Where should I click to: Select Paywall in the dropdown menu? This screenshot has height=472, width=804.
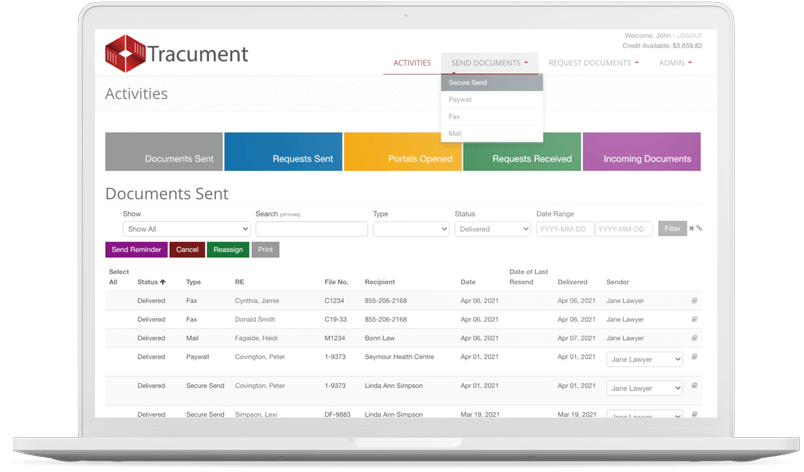coord(461,100)
